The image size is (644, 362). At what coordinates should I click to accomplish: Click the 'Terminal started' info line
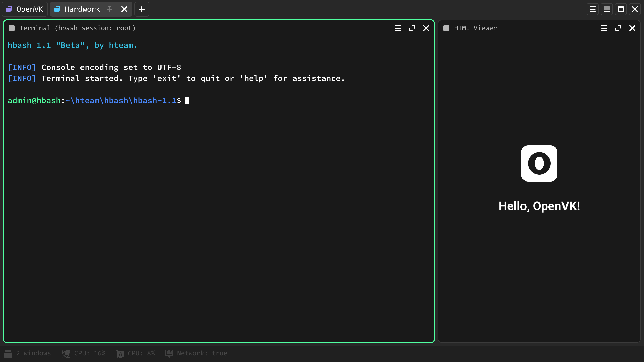(x=176, y=78)
